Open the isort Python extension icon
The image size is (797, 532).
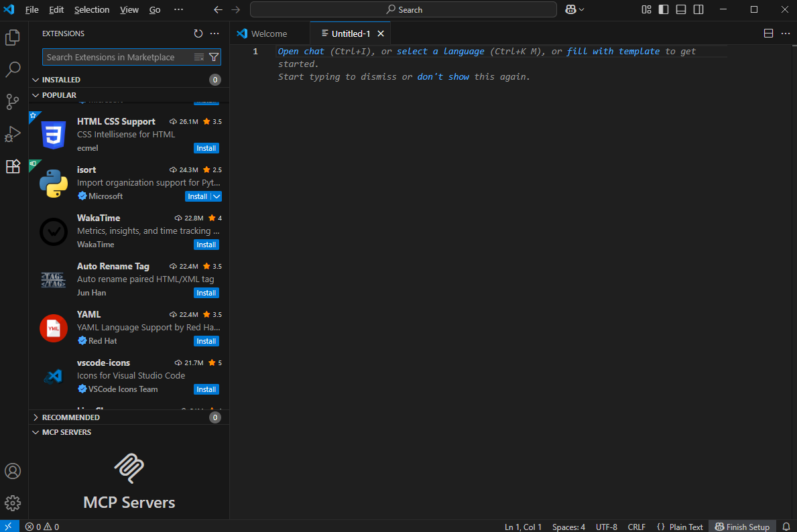(x=54, y=183)
